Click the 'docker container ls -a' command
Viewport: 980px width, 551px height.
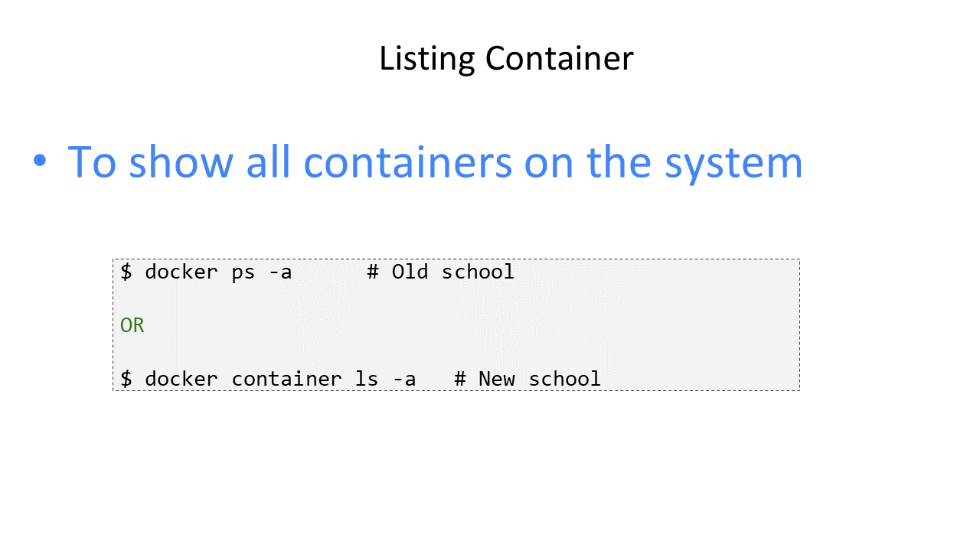tap(280, 379)
